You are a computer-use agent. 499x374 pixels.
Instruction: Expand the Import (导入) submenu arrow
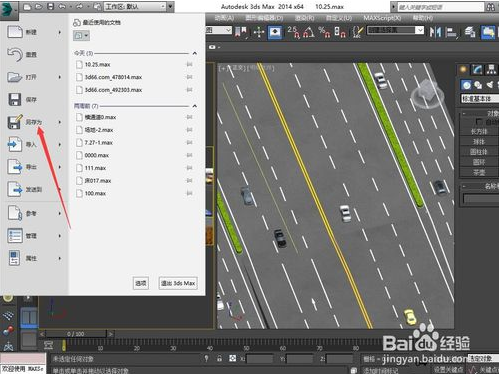pyautogui.click(x=60, y=144)
